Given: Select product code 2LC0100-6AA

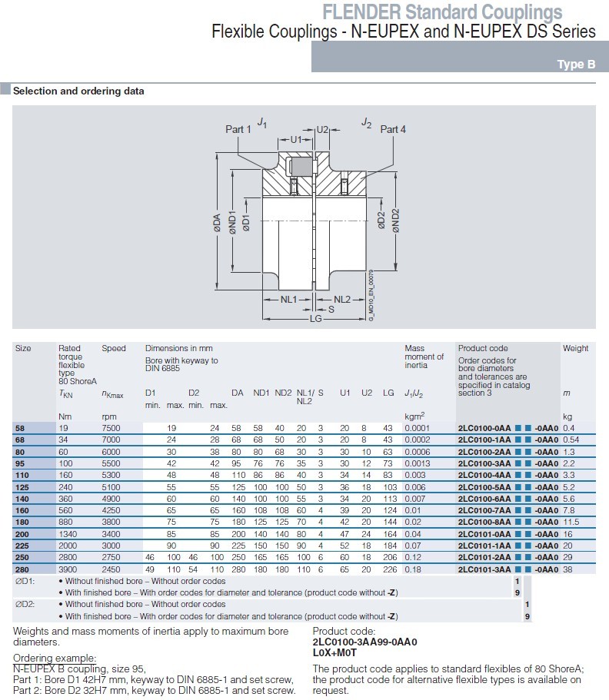Looking at the screenshot, I should point(484,499).
